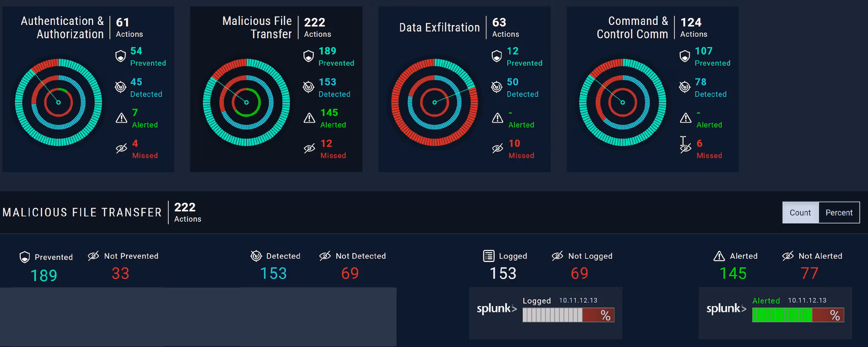Click the Prevented shield icon in Authentication card
868x347 pixels.
point(121,56)
